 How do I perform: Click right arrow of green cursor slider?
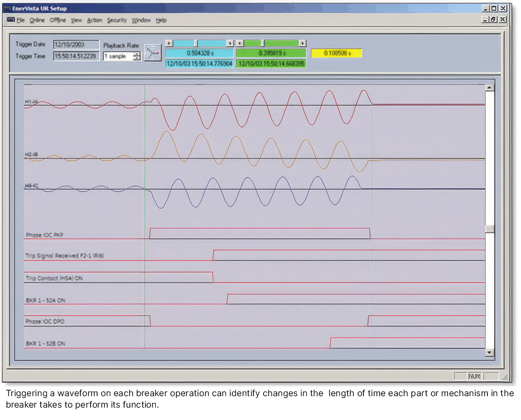(302, 43)
